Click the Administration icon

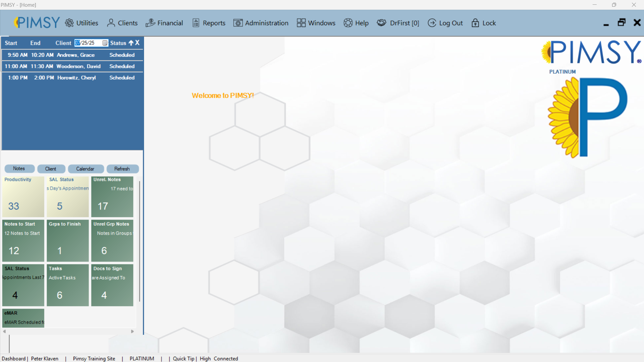pyautogui.click(x=238, y=23)
